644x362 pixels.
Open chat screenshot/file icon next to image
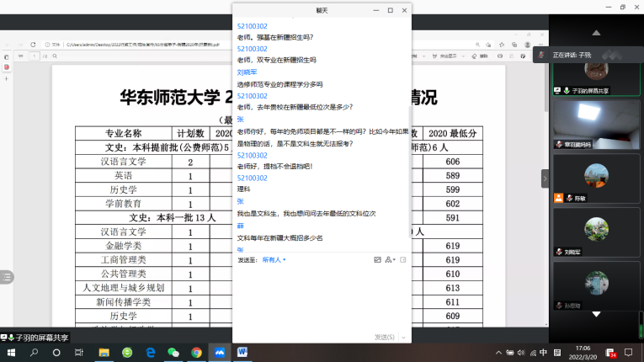pyautogui.click(x=403, y=259)
